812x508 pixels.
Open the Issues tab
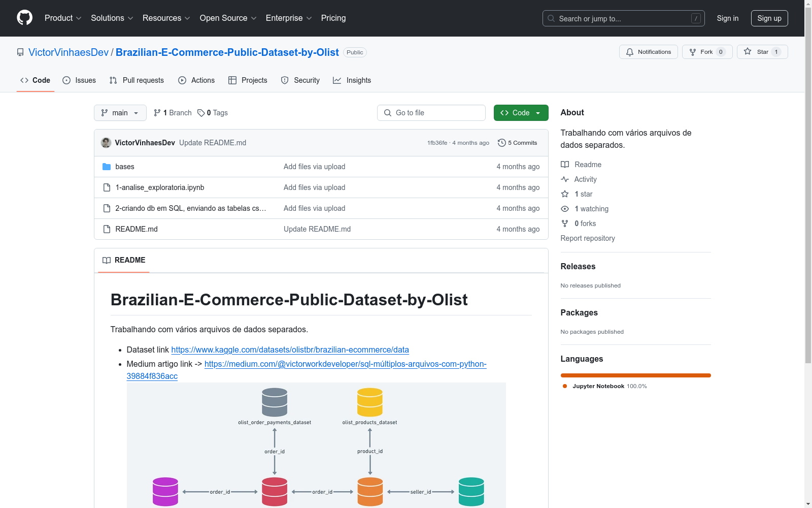(79, 80)
